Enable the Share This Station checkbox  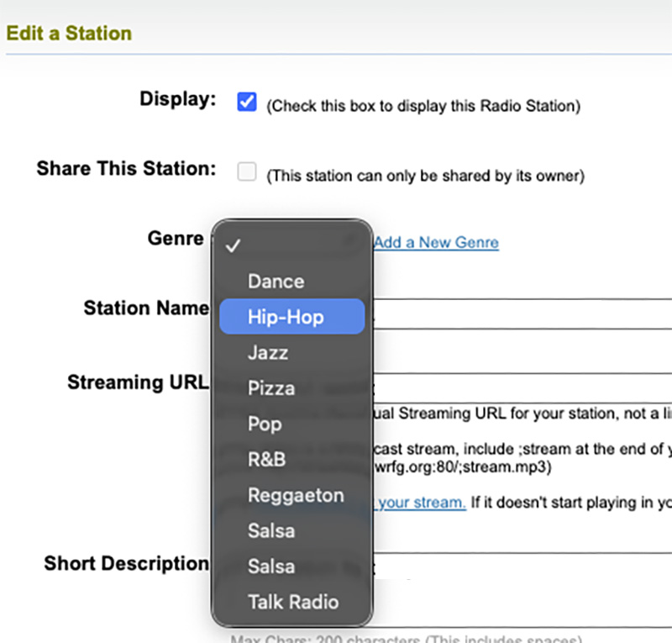tap(247, 171)
